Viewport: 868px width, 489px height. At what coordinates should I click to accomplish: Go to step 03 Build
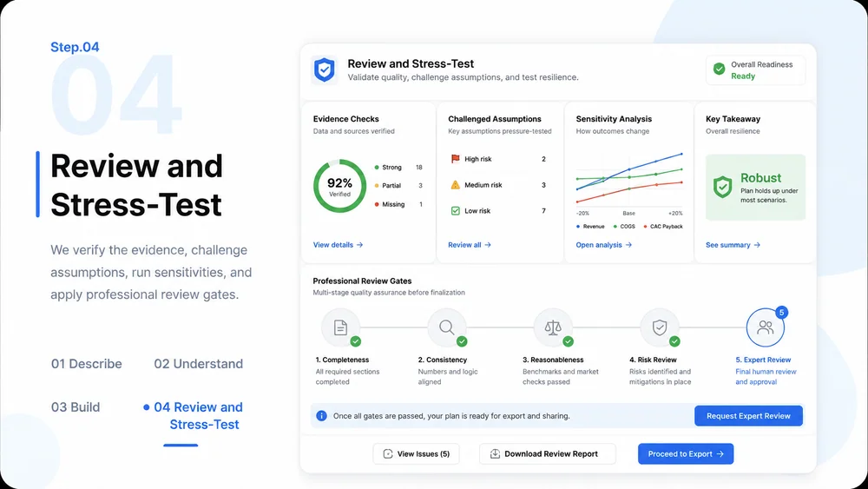76,407
